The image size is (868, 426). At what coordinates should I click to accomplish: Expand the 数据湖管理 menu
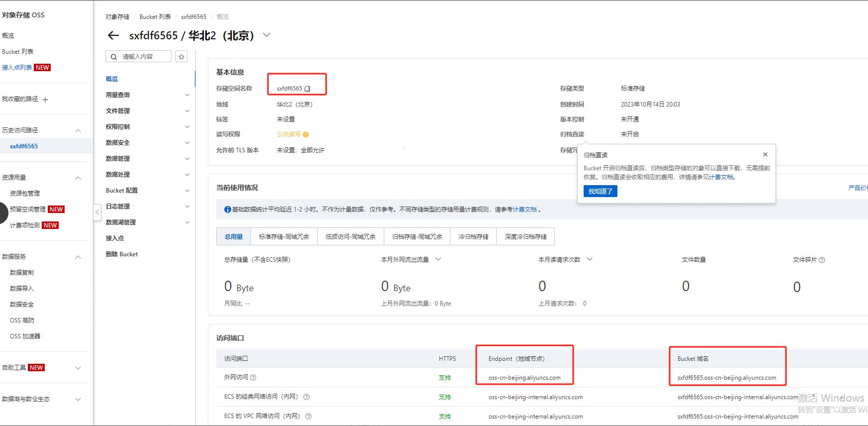click(187, 222)
